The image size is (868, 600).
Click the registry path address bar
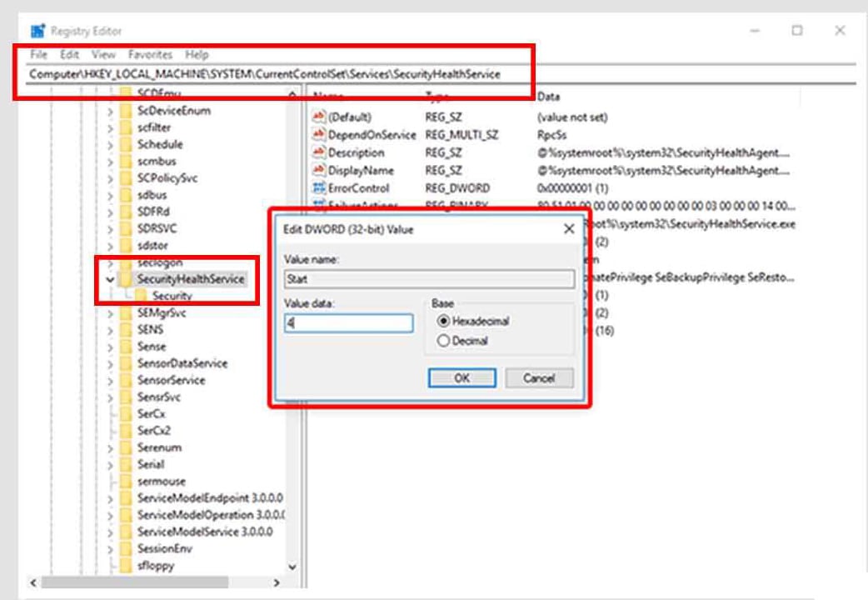tap(441, 74)
